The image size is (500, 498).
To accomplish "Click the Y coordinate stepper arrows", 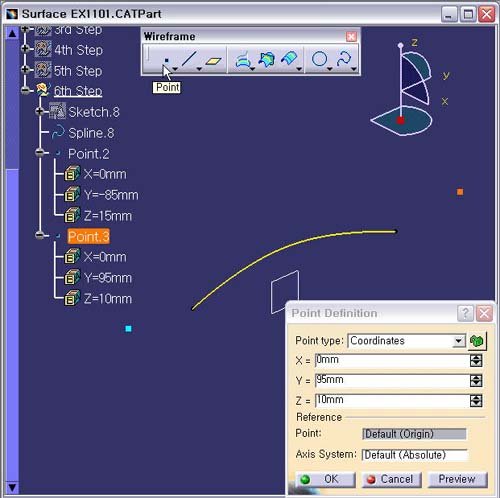I will (x=476, y=381).
